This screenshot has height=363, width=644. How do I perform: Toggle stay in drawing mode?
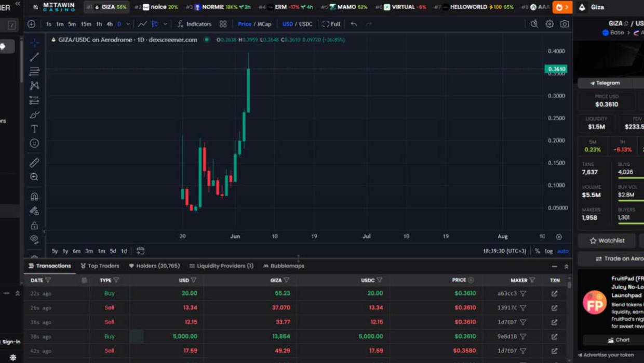tap(34, 211)
